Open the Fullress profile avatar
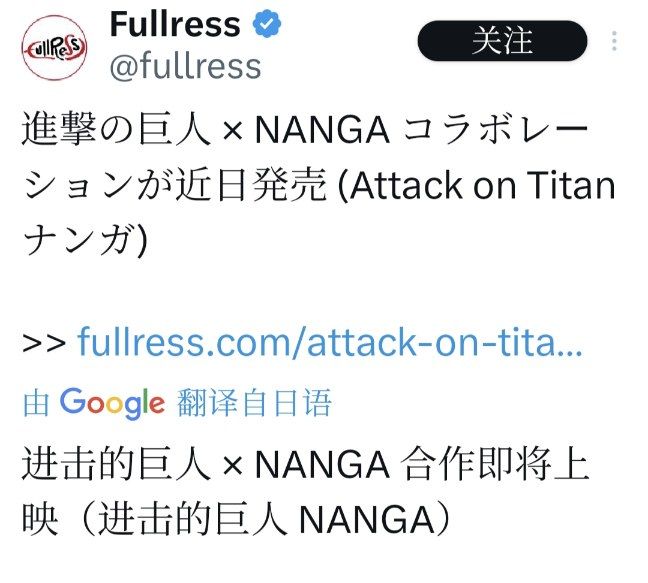Screen dimensions: 648x583 pyautogui.click(x=55, y=44)
